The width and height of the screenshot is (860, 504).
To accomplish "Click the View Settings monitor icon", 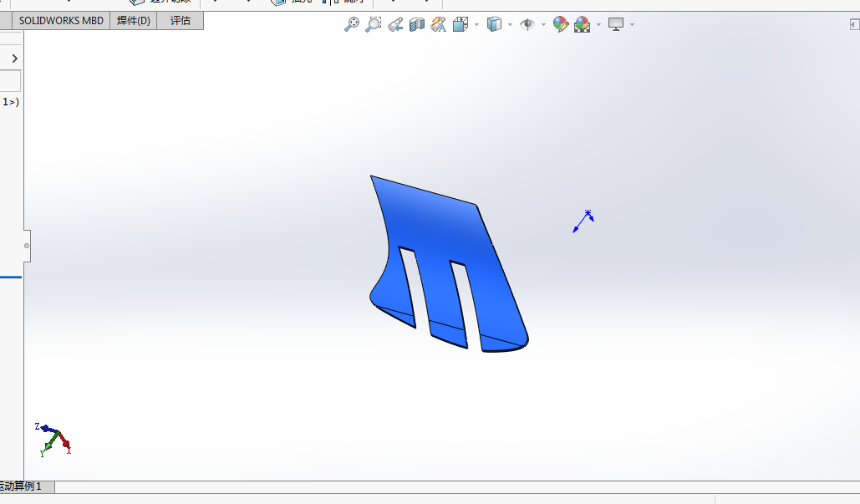I will tap(616, 25).
